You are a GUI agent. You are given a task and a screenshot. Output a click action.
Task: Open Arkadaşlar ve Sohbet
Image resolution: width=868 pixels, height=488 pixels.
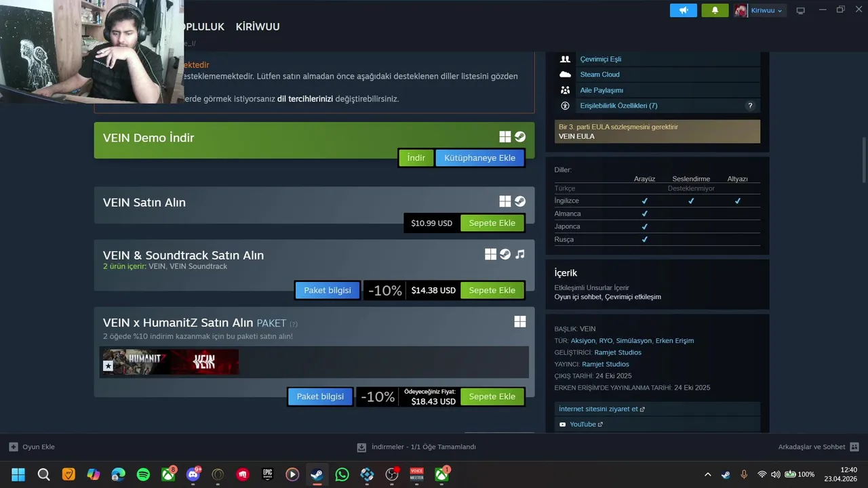818,447
